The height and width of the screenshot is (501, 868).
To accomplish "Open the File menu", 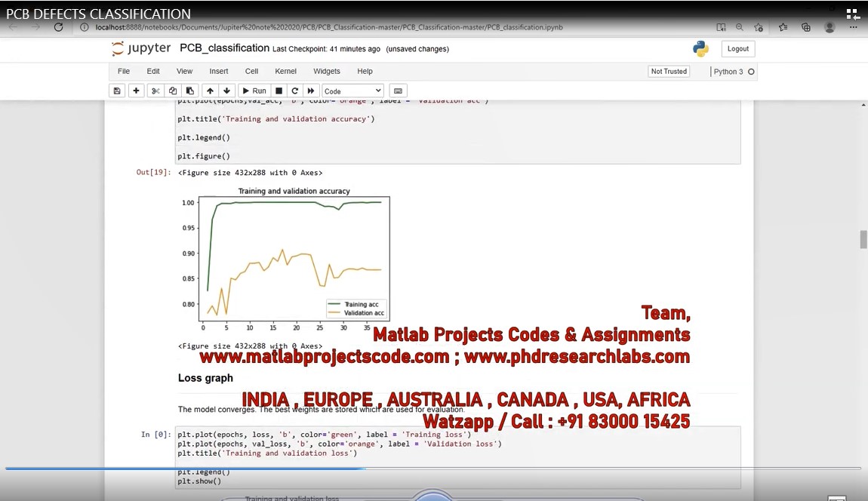I will [124, 72].
